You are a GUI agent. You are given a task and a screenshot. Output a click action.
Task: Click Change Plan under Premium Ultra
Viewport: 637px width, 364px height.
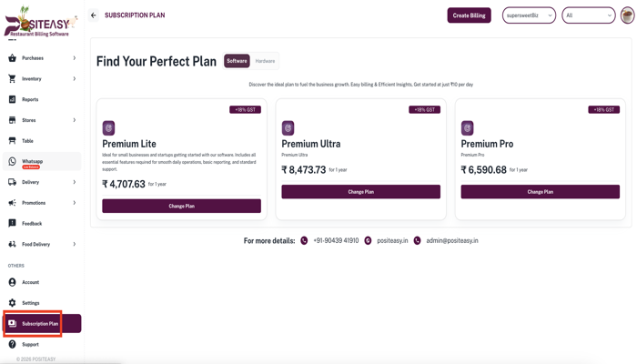[x=360, y=192]
